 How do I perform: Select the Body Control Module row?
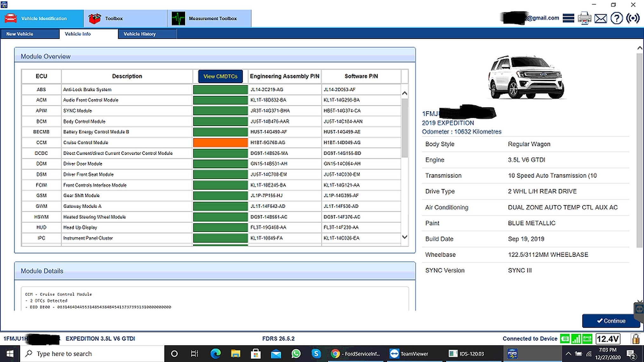tap(211, 121)
